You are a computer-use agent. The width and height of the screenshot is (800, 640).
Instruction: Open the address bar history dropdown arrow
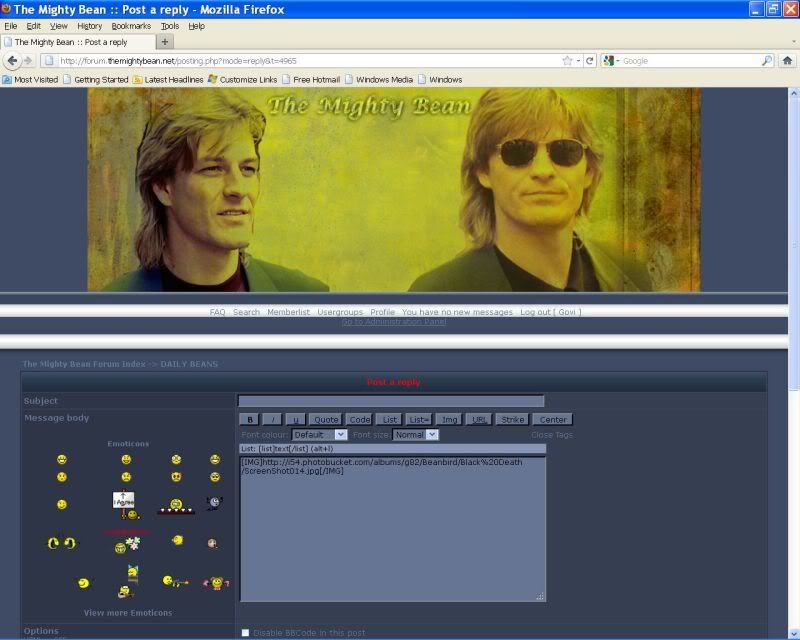(579, 61)
